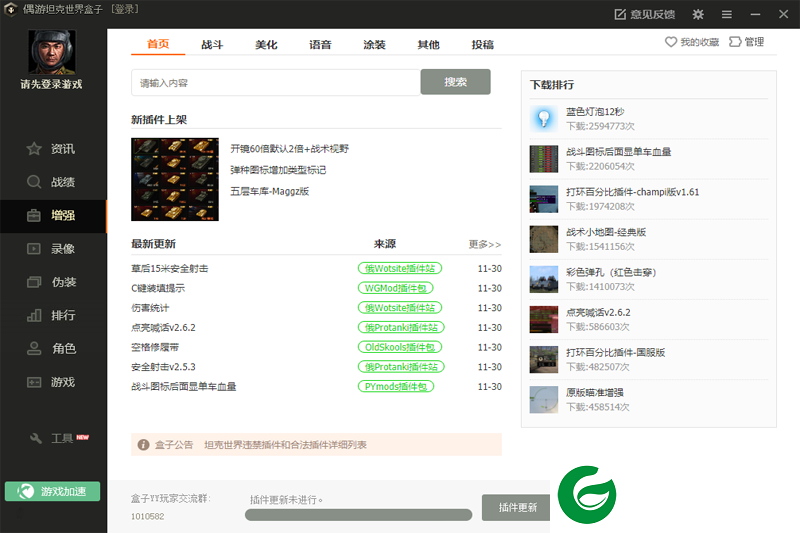Click the 登录 link in title bar
800x533 pixels.
tap(125, 9)
